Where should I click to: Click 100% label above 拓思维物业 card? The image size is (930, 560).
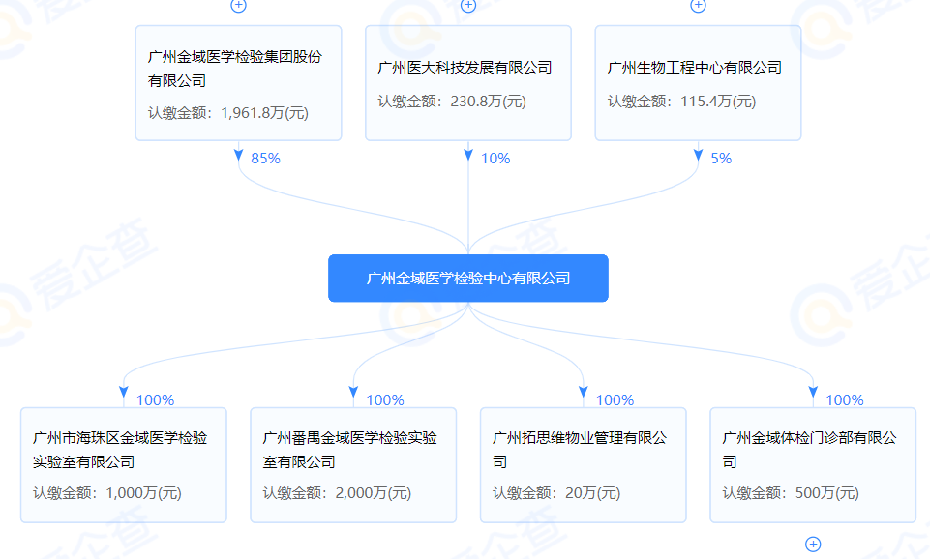click(615, 400)
